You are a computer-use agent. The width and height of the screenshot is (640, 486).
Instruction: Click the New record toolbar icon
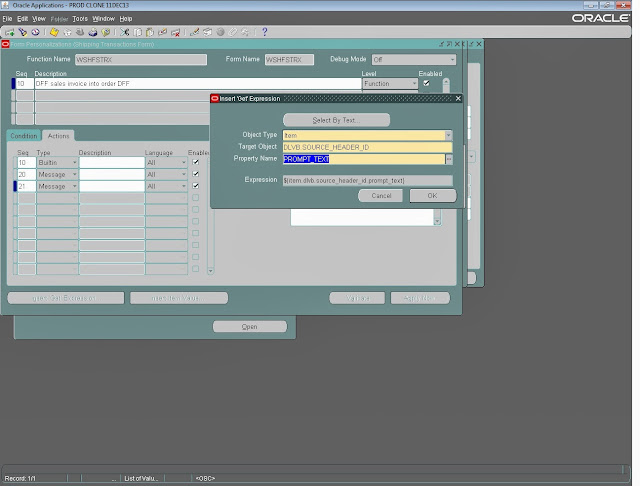(10, 32)
